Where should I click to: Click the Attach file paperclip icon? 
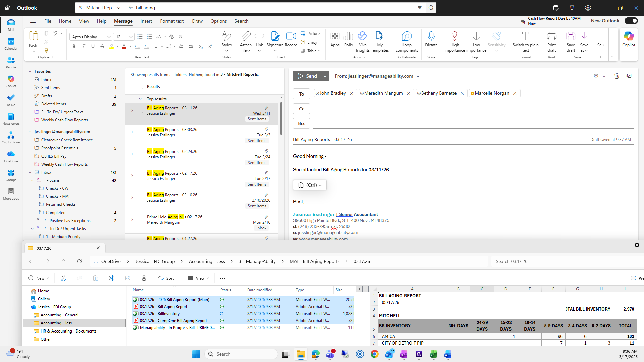[246, 36]
